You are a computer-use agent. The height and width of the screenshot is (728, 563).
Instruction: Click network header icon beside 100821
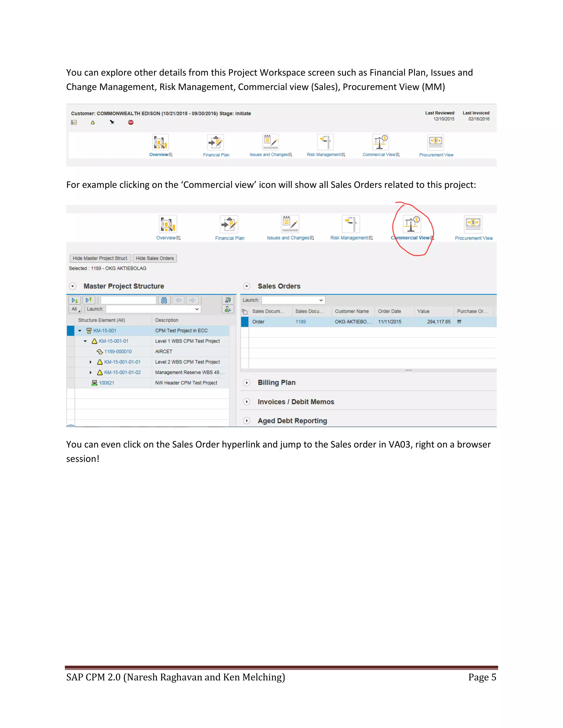click(x=94, y=383)
